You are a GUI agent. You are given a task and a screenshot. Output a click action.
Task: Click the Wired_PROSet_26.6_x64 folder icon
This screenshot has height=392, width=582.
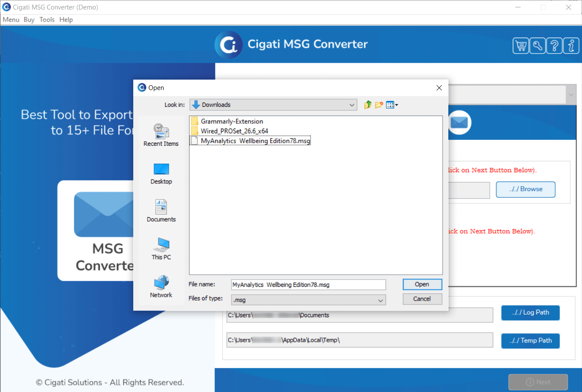point(195,131)
